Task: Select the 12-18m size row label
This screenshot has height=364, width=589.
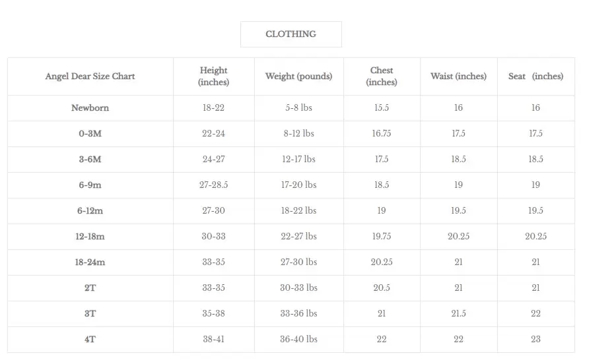Action: [90, 237]
